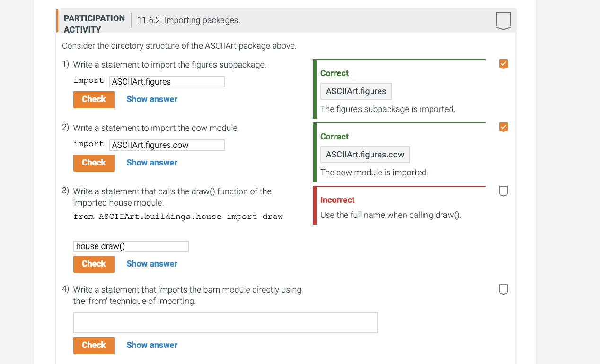The image size is (600, 364).
Task: Click the checked badge for question 1
Action: [503, 64]
